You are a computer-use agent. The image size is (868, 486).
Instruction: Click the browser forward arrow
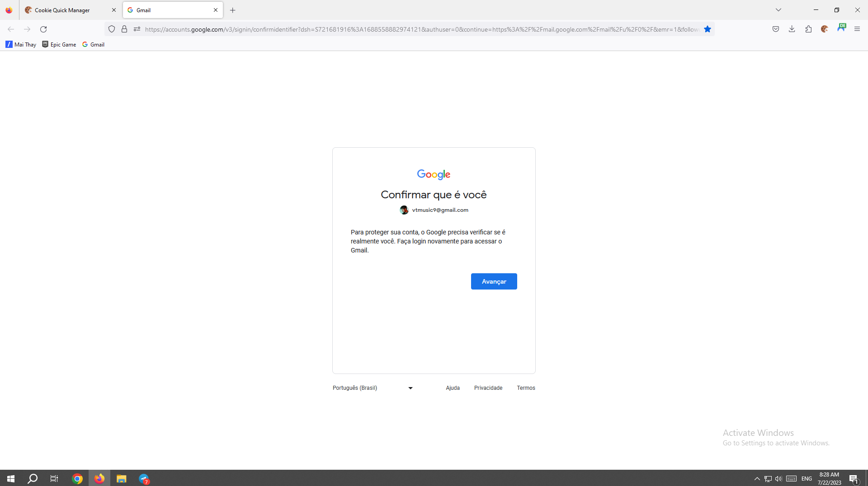[27, 29]
